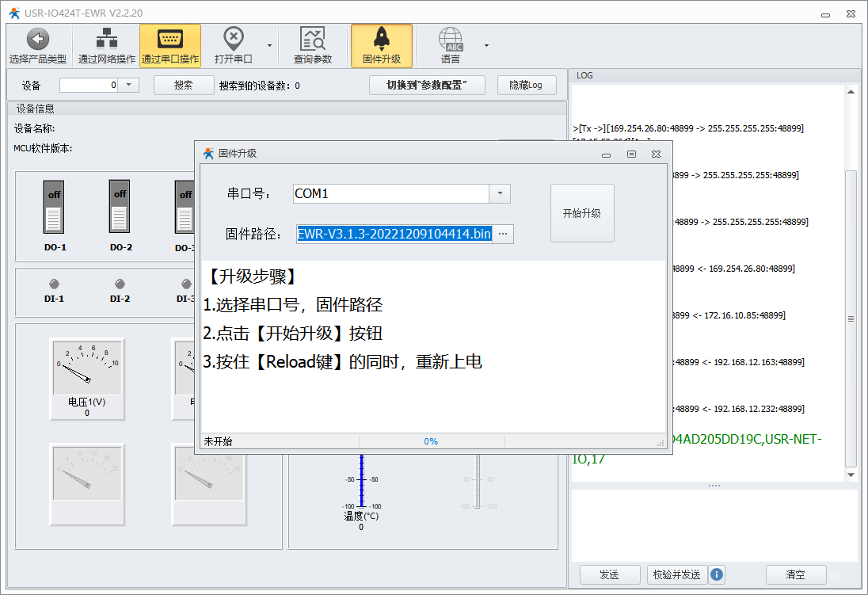This screenshot has height=595, width=868.
Task: Toggle the DO-2 off switch
Action: tap(120, 207)
